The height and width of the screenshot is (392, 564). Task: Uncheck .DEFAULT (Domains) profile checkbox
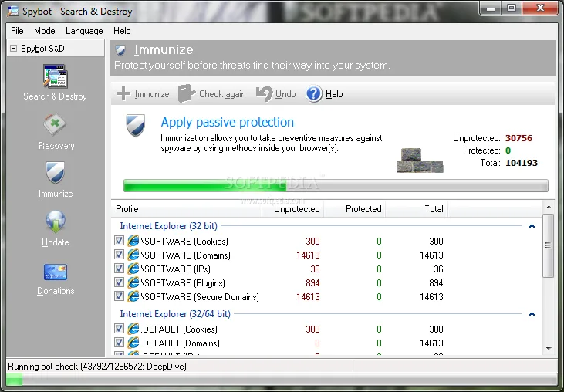pyautogui.click(x=119, y=342)
